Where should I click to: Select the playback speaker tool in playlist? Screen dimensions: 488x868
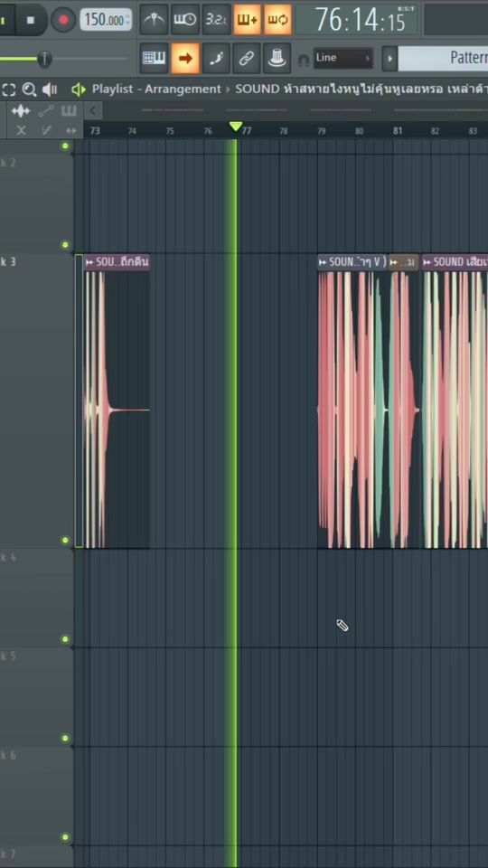pyautogui.click(x=50, y=90)
